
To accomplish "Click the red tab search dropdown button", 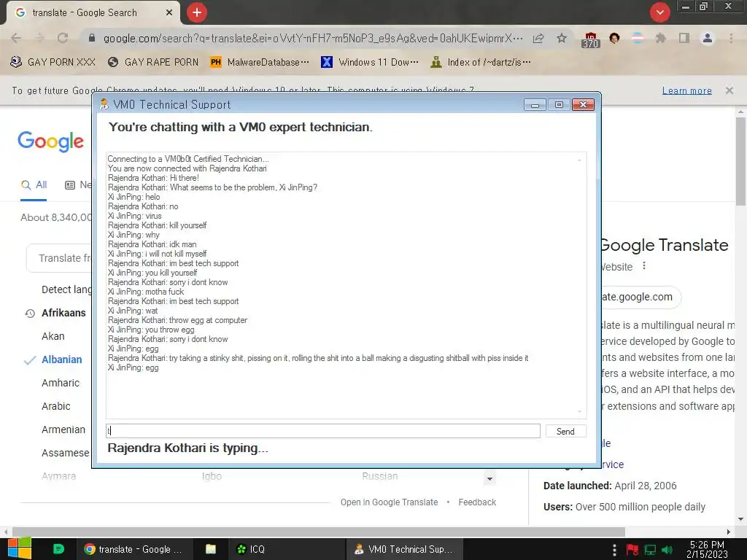I will 659,12.
